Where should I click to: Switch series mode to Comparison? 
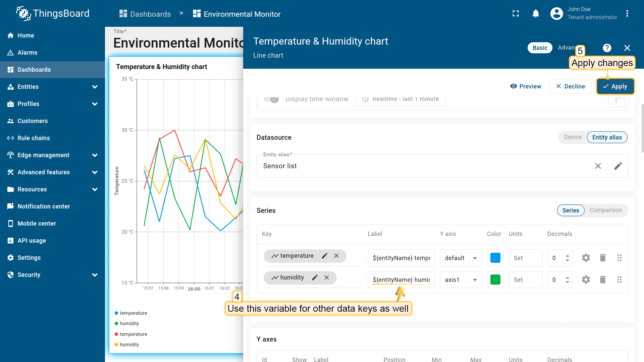605,210
